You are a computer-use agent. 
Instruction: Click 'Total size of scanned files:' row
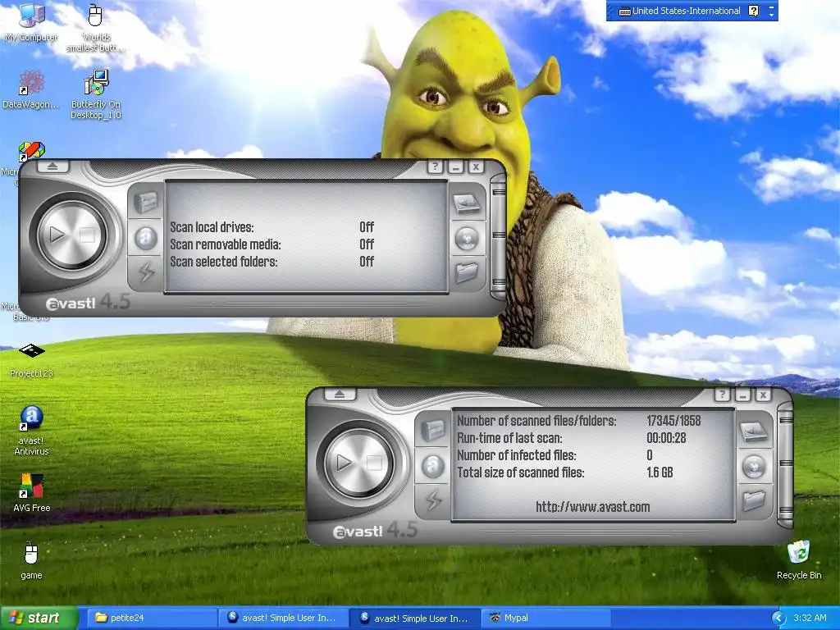coord(565,472)
